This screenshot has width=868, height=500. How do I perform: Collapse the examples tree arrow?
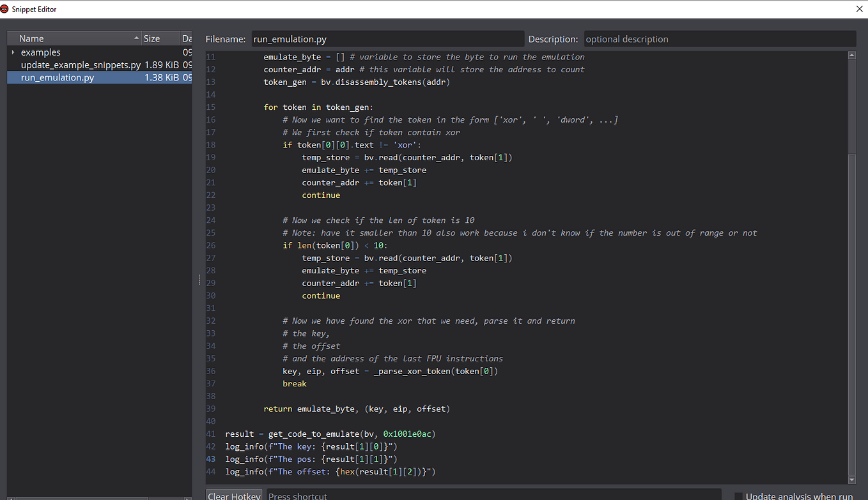(12, 52)
